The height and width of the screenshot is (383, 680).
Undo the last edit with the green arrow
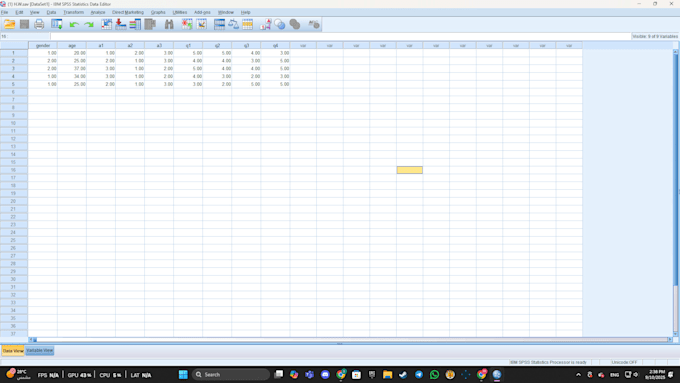[74, 25]
